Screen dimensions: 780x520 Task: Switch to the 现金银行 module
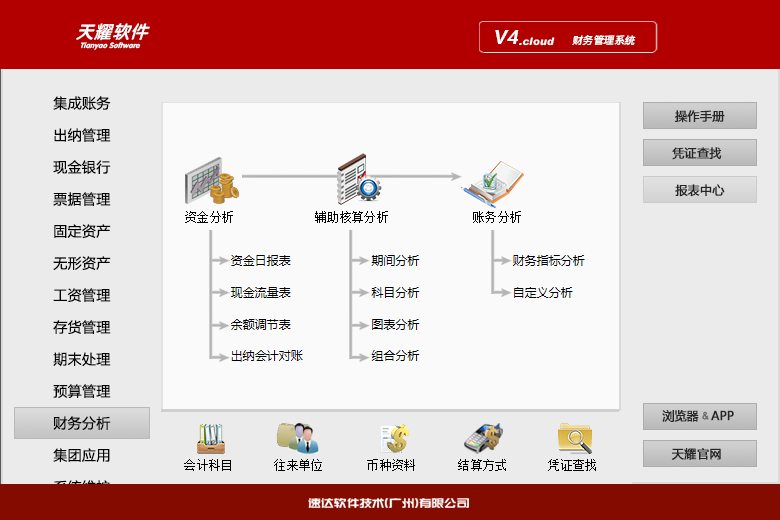click(82, 167)
